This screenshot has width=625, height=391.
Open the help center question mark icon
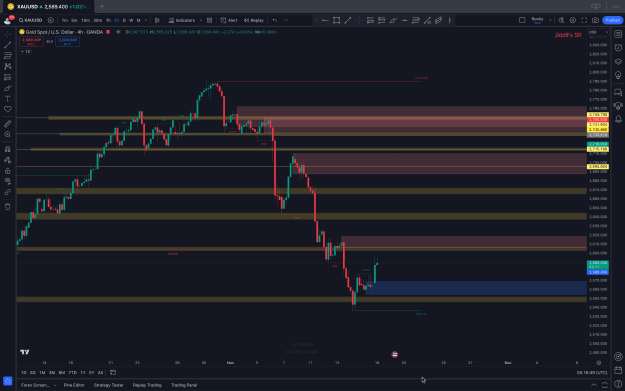(x=618, y=384)
